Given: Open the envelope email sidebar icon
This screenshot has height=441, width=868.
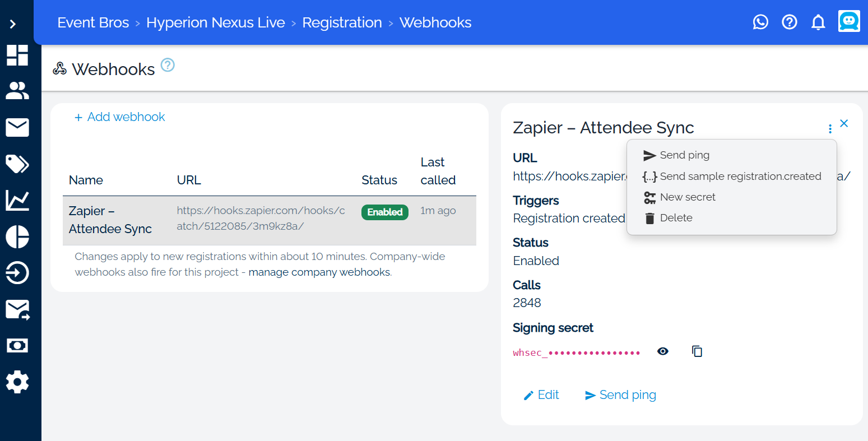Looking at the screenshot, I should (x=17, y=127).
